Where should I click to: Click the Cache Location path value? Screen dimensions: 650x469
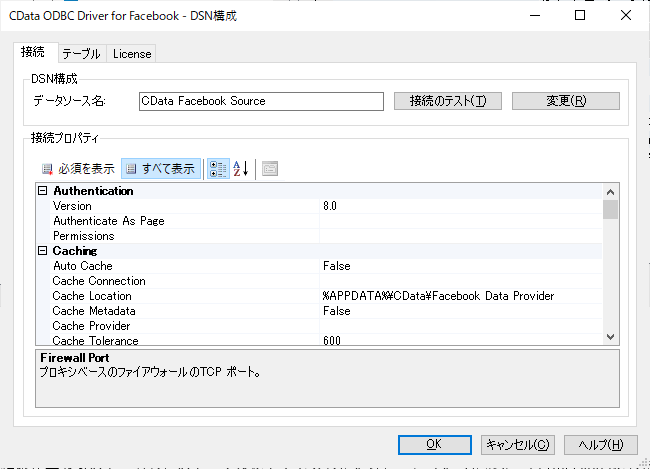click(x=438, y=296)
